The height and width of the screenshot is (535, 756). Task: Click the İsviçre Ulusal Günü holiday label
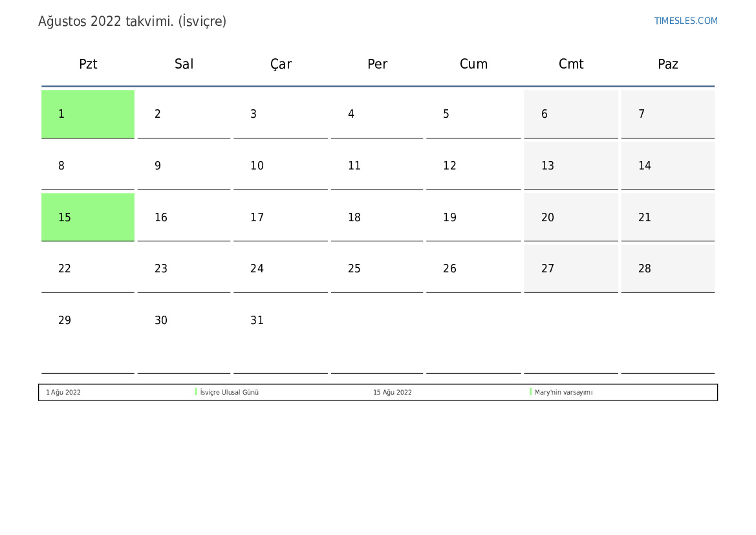click(x=230, y=393)
